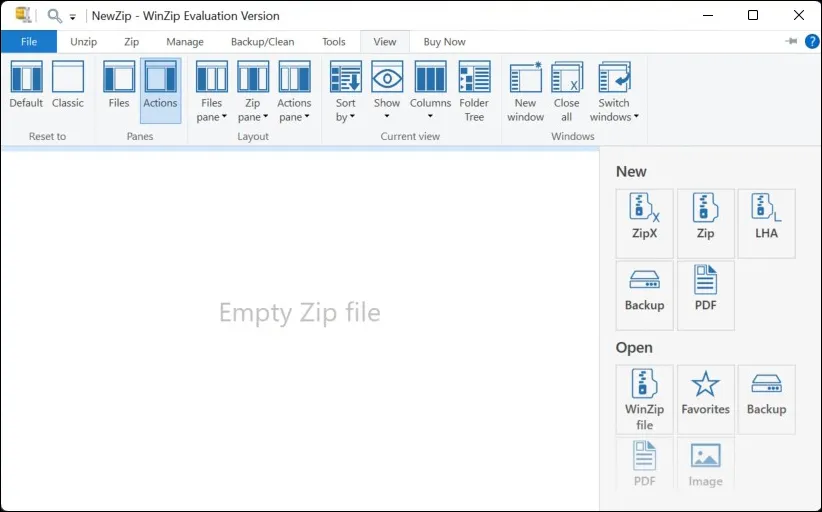Screen dimensions: 822x512
Task: Open a Backup from Open section
Action: tap(766, 399)
